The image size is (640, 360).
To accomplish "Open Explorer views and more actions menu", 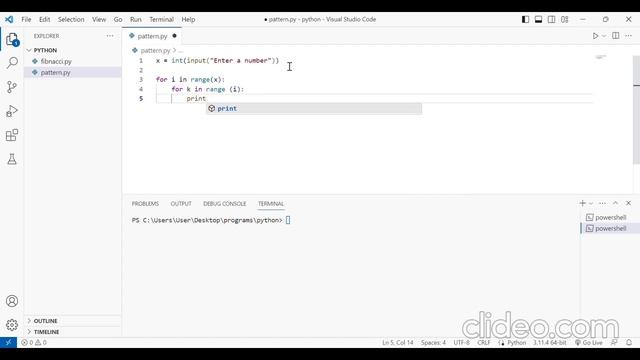I will [x=110, y=36].
